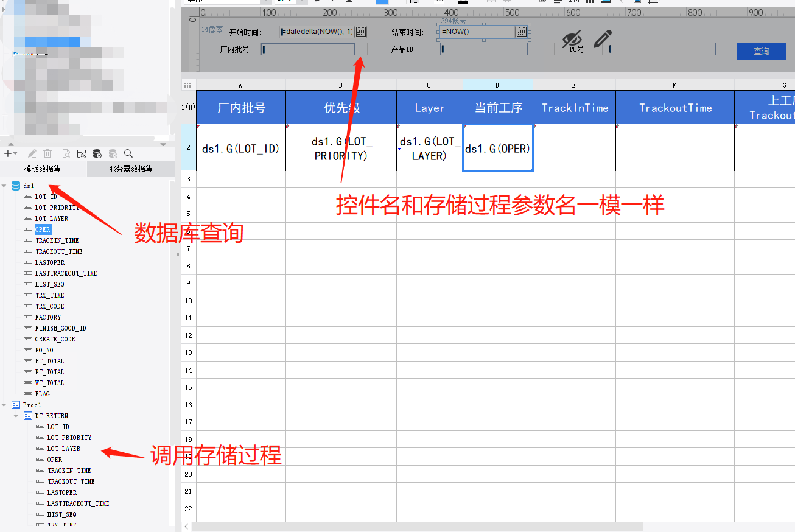Click the 产品ID input field
The width and height of the screenshot is (795, 532).
pyautogui.click(x=484, y=49)
